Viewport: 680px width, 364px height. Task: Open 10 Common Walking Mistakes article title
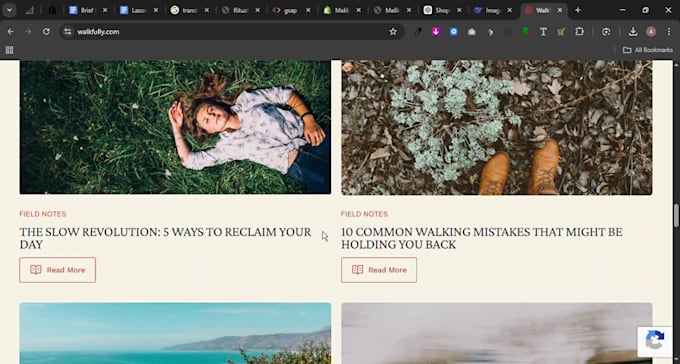[x=482, y=238]
